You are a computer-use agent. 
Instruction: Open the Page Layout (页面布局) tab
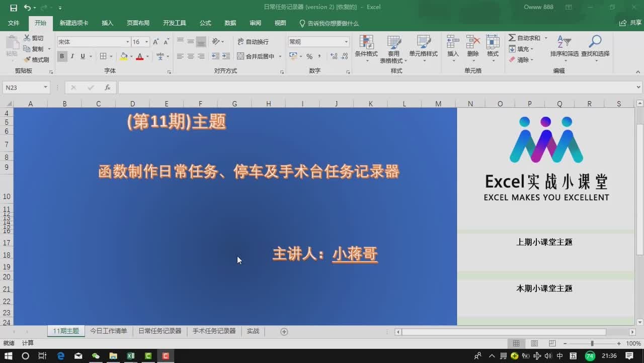point(138,23)
